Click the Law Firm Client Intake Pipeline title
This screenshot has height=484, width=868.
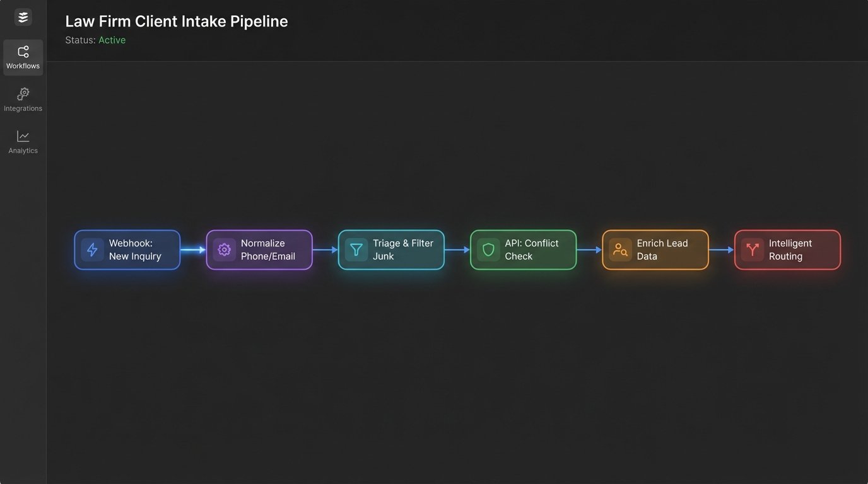pos(176,21)
